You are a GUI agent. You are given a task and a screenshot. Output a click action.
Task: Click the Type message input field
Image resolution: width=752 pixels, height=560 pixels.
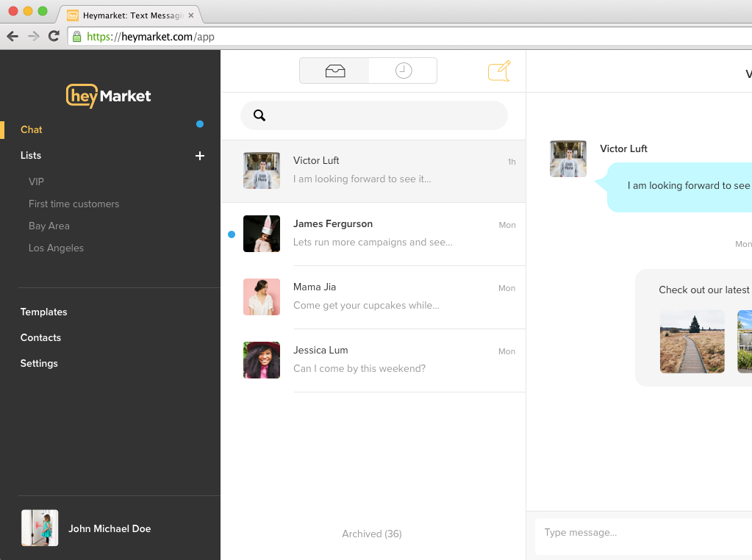(640, 532)
